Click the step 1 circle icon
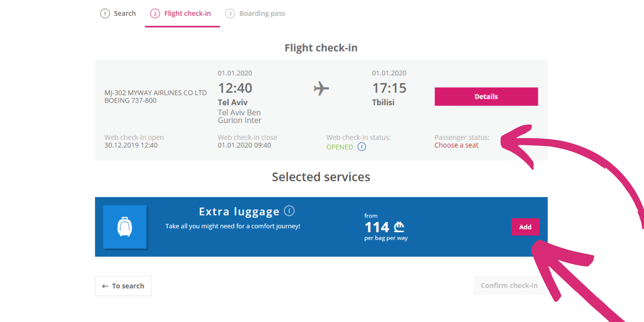The width and height of the screenshot is (644, 322). click(105, 13)
